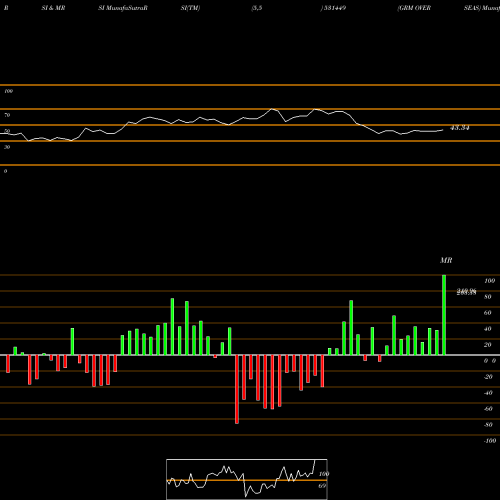
Task: Click the MR axis label -100
Action: tap(490, 441)
